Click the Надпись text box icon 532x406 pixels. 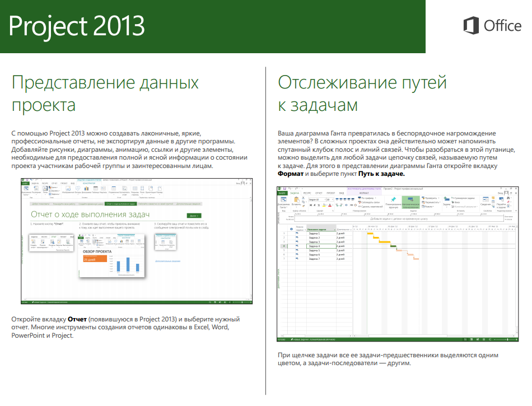tap(103, 190)
